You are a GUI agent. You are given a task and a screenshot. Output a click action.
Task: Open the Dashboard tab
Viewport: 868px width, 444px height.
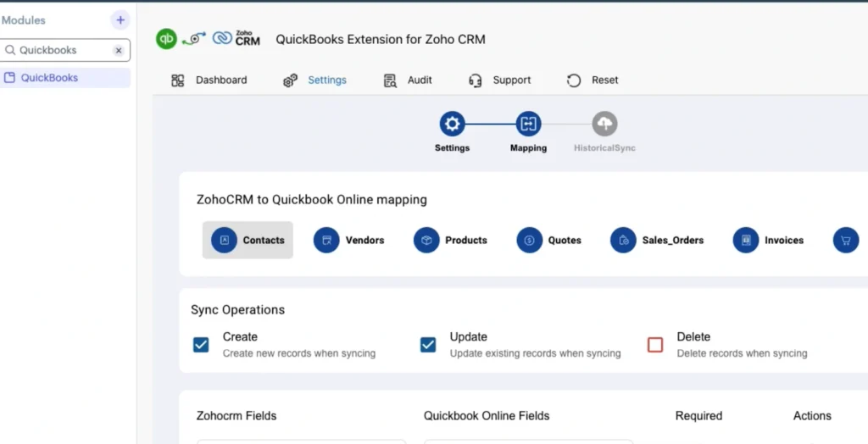(209, 80)
